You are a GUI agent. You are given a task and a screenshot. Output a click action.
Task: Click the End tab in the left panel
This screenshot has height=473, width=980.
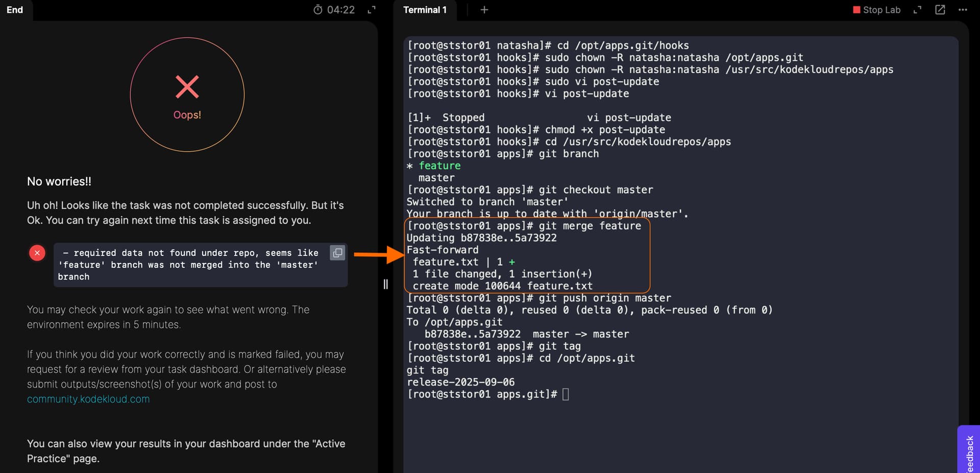click(15, 10)
